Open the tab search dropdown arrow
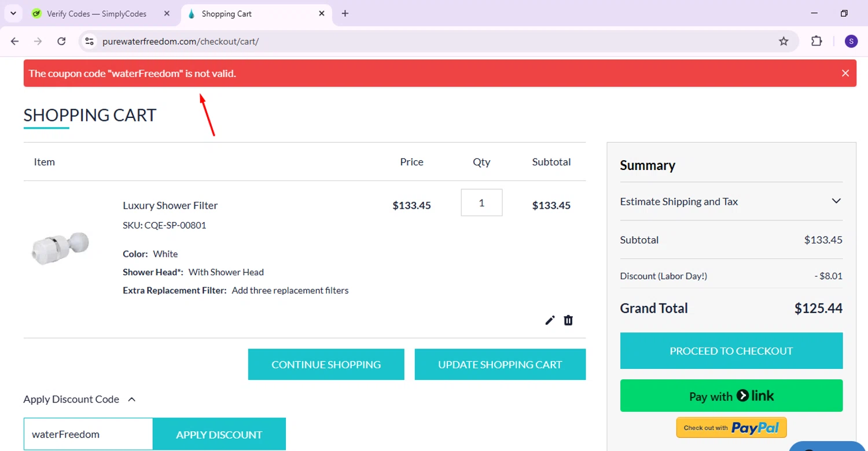The height and width of the screenshot is (451, 868). [x=13, y=13]
